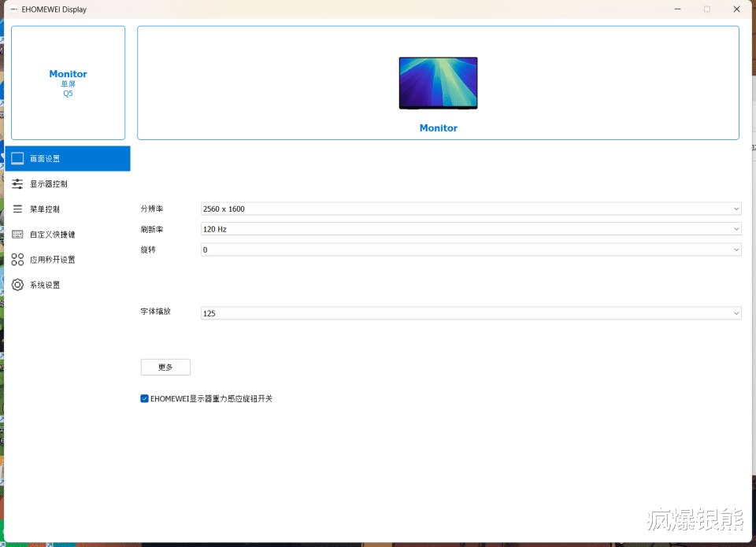Click the EHOMEWEI Display title bar app icon

(x=14, y=9)
